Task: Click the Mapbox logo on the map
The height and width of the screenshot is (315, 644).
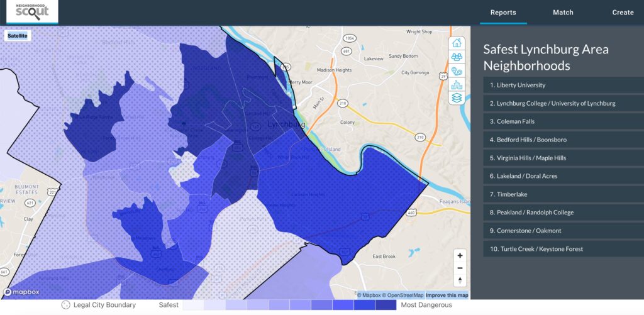Action: 21,292
